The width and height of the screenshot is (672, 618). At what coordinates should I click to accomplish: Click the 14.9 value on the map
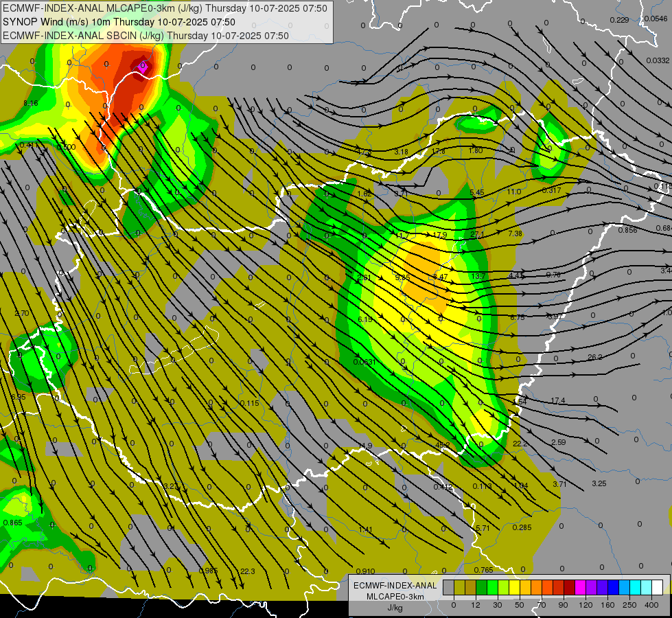(x=364, y=446)
